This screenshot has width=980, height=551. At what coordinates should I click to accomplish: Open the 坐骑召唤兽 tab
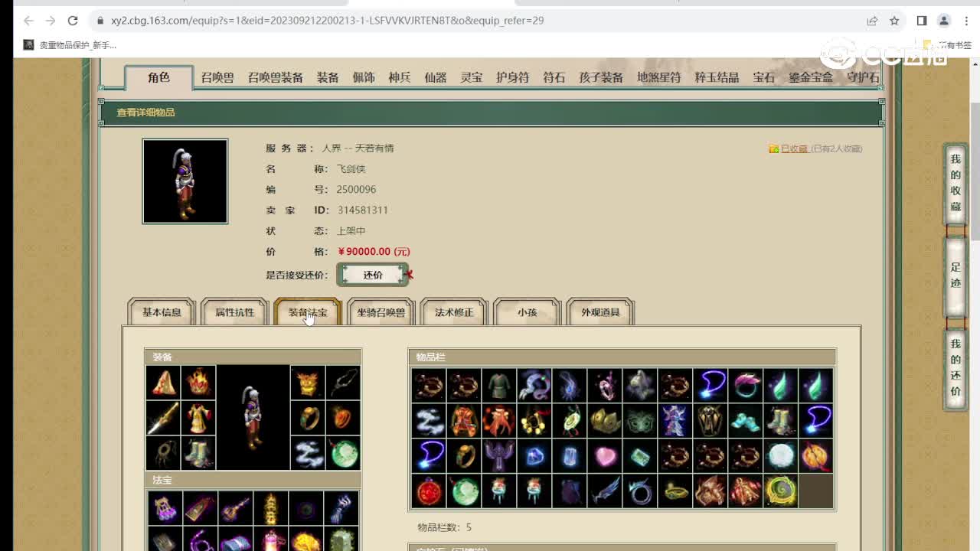(x=381, y=312)
